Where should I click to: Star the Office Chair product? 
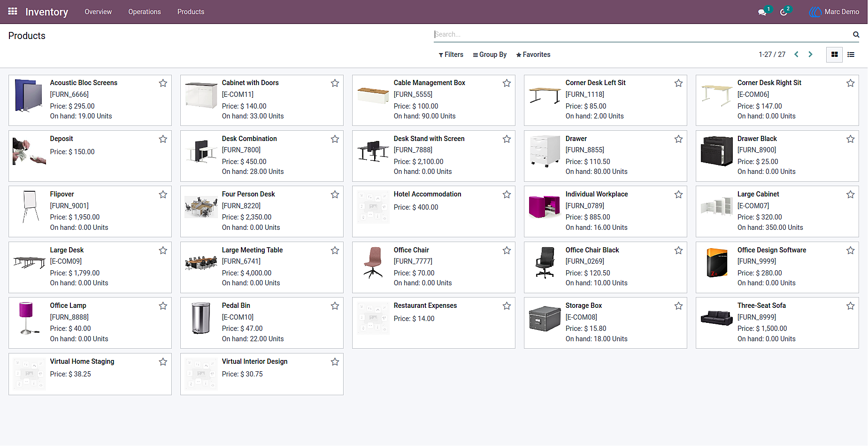(x=507, y=250)
